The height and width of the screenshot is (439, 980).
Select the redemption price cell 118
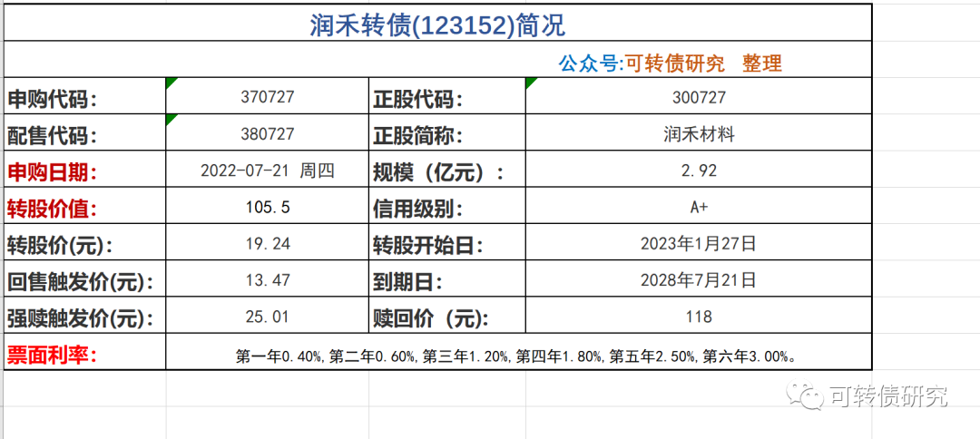(x=699, y=317)
